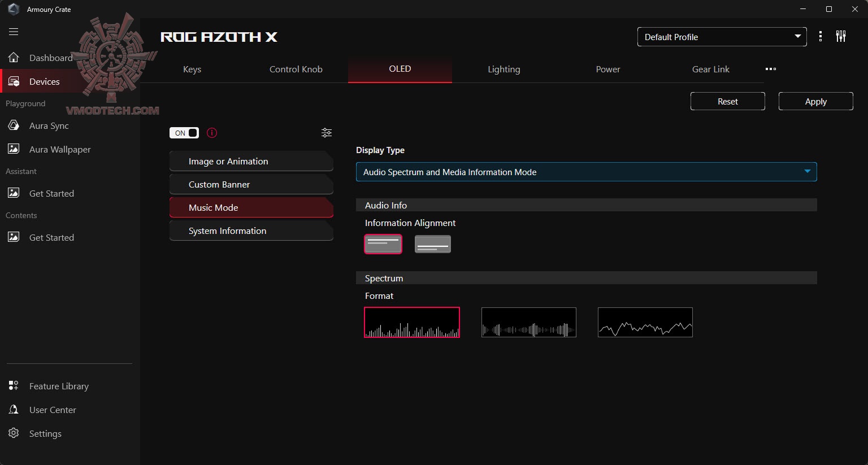Minimize the Armoury Crate window
Viewport: 868px width, 465px height.
pos(803,9)
